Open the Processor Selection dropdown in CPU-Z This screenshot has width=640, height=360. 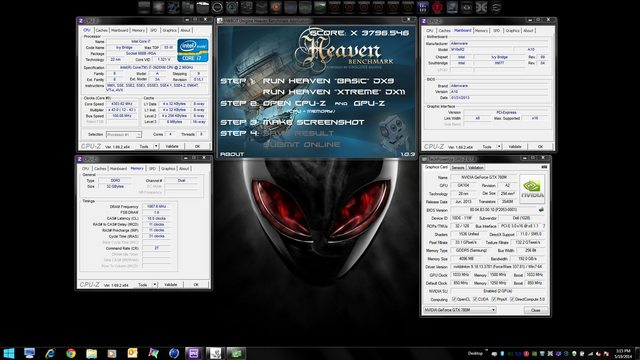(124, 134)
